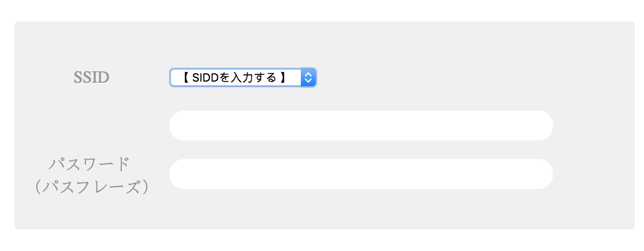Activate the password (パスフレーズ) text box
This screenshot has height=251, width=644.
click(361, 174)
